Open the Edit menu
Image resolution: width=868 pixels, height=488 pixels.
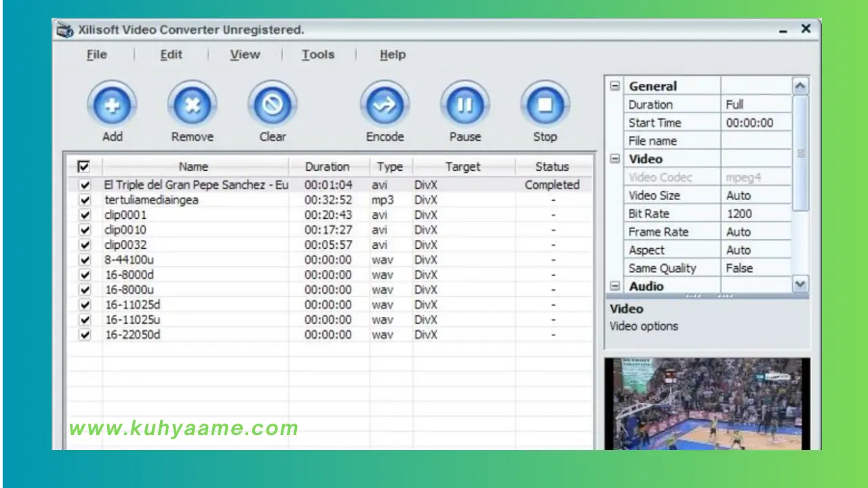pos(171,55)
